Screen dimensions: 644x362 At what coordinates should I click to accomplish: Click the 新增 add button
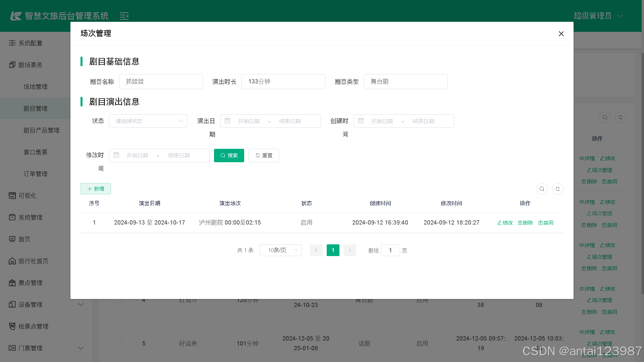tap(96, 188)
